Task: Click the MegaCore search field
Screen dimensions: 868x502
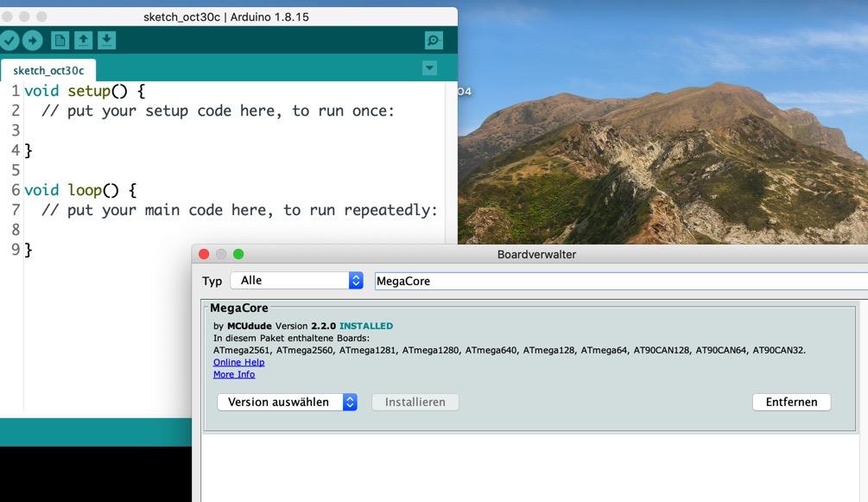Action: tap(621, 281)
